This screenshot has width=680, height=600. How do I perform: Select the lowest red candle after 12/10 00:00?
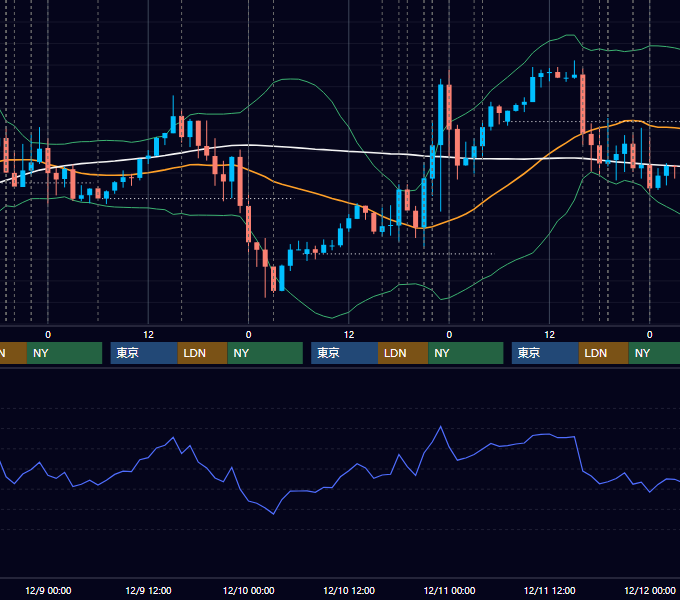pos(274,279)
